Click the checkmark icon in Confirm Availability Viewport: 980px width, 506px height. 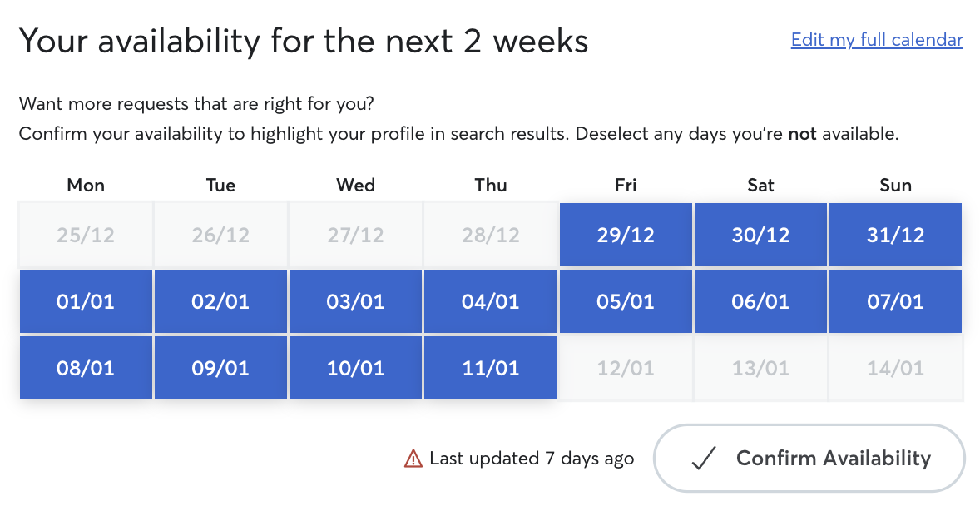(704, 459)
